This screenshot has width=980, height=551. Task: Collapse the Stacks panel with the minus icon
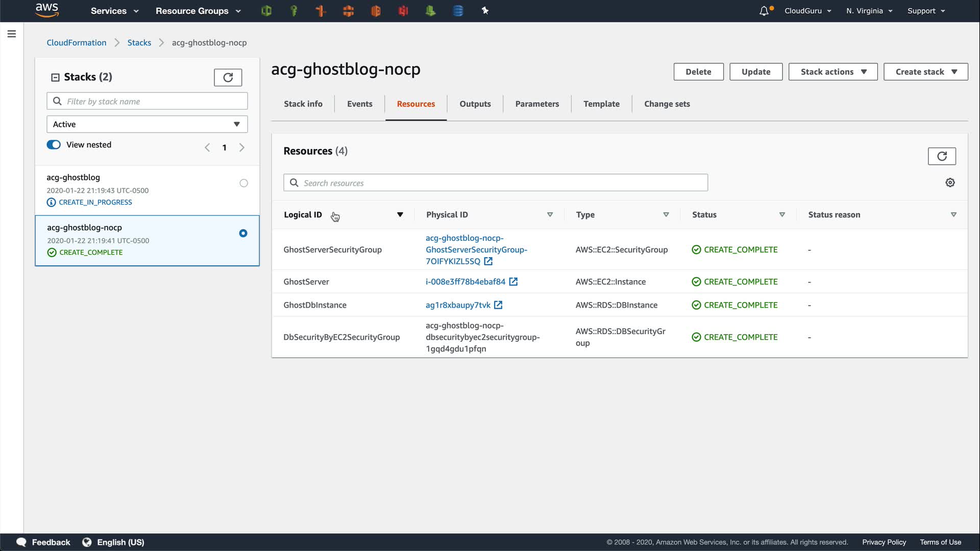tap(55, 78)
